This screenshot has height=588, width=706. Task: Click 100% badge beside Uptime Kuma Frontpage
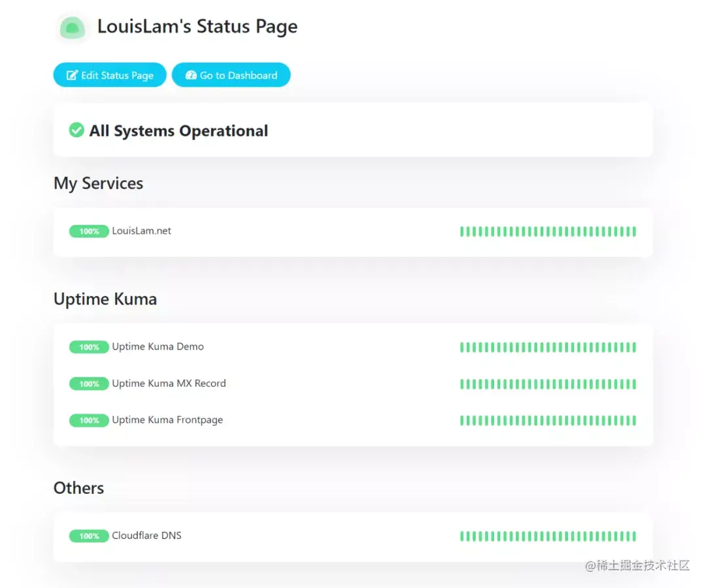(x=89, y=420)
